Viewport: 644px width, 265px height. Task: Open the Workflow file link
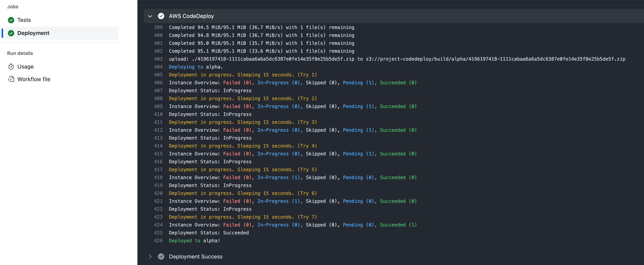(x=34, y=79)
